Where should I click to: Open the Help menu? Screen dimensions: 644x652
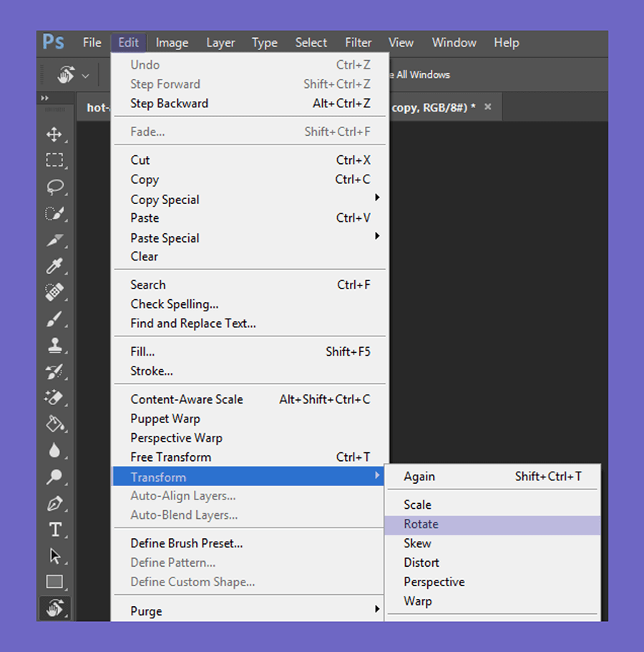507,42
